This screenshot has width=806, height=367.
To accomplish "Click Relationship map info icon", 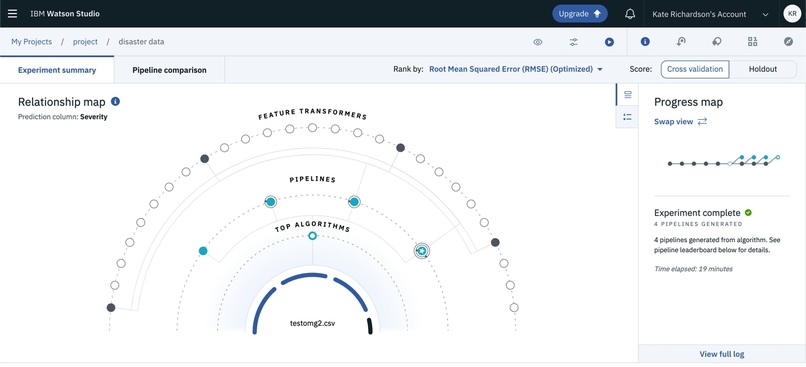I will (116, 101).
